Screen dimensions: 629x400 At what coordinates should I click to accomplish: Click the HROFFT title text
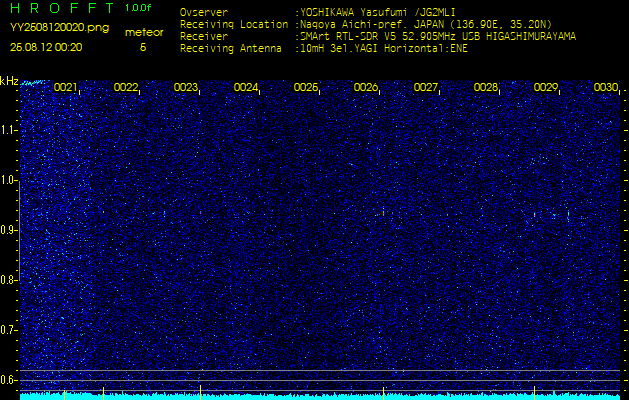point(62,8)
